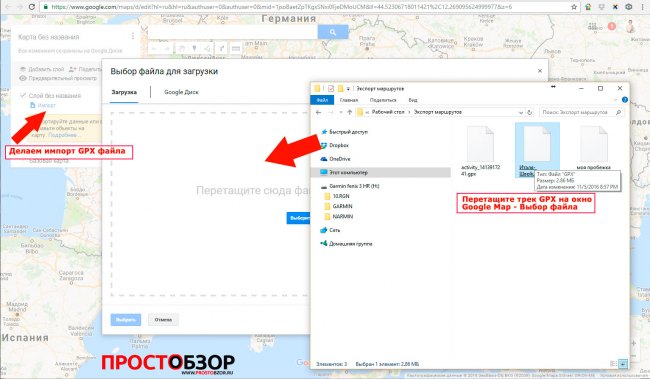Click the Explorer search box
650x379 pixels.
pos(581,112)
